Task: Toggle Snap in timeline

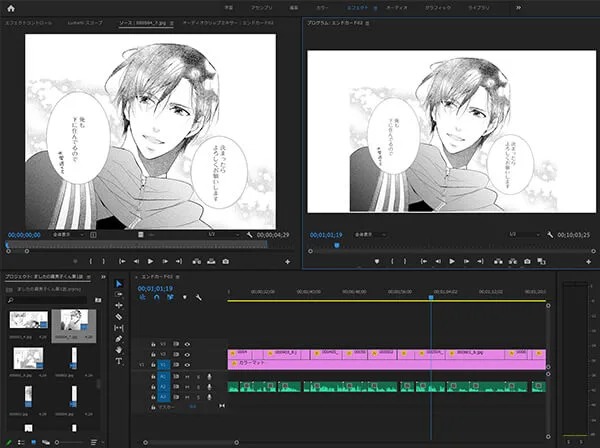Action: 157,297
